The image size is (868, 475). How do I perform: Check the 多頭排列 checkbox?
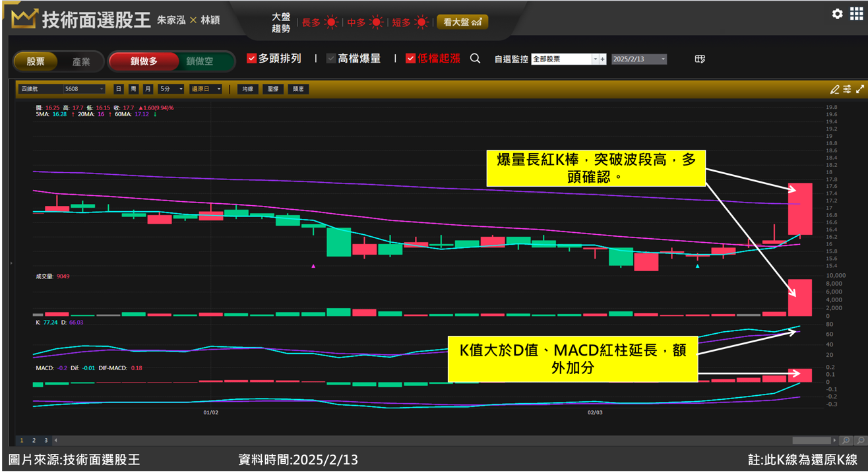251,58
